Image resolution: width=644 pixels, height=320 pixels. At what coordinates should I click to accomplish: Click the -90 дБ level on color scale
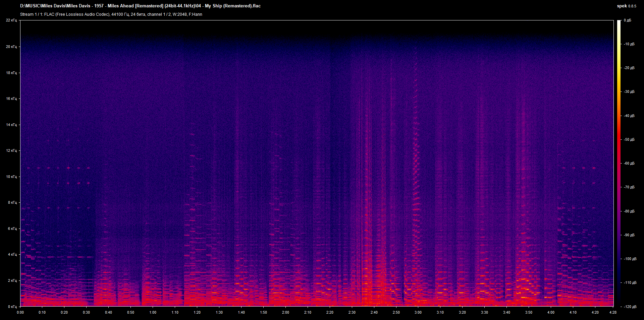tap(629, 235)
